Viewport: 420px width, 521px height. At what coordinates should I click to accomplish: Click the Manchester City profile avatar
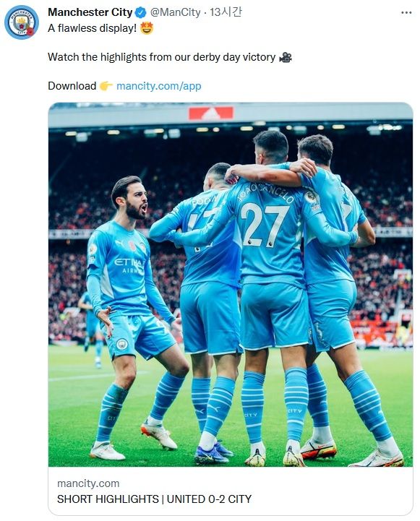tap(22, 22)
